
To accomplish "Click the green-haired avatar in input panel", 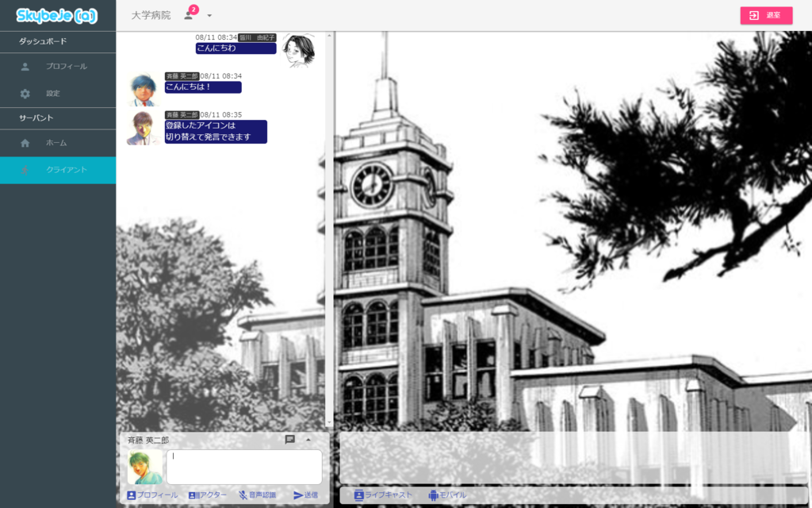I will pyautogui.click(x=144, y=467).
